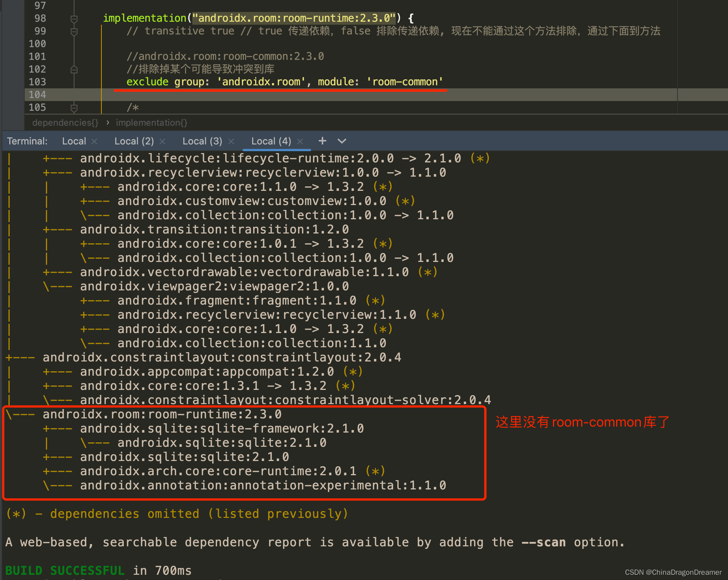Close the Local terminal tab
The width and height of the screenshot is (728, 580).
click(94, 141)
